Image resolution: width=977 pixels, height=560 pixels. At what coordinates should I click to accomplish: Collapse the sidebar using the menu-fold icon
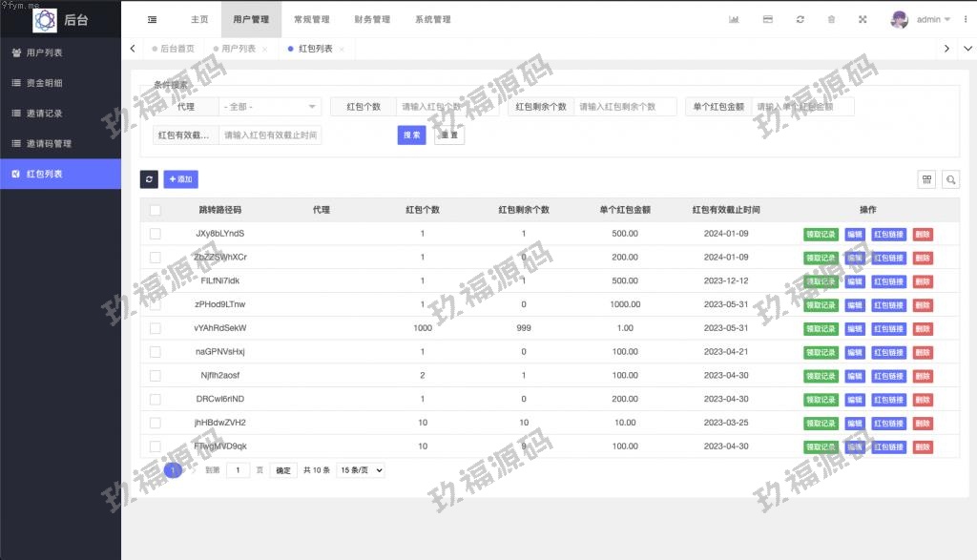pos(153,19)
